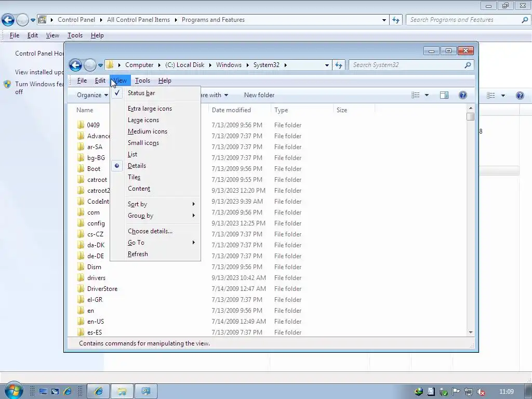Click the System32 vertical scrollbar thumb
The height and width of the screenshot is (399, 532).
tap(470, 117)
